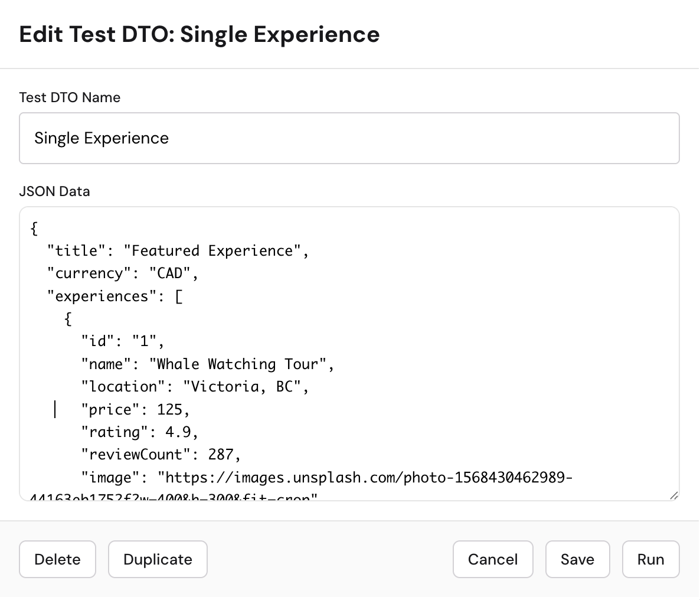Click the "experiences" array opening bracket
The image size is (700, 600).
[x=179, y=296]
